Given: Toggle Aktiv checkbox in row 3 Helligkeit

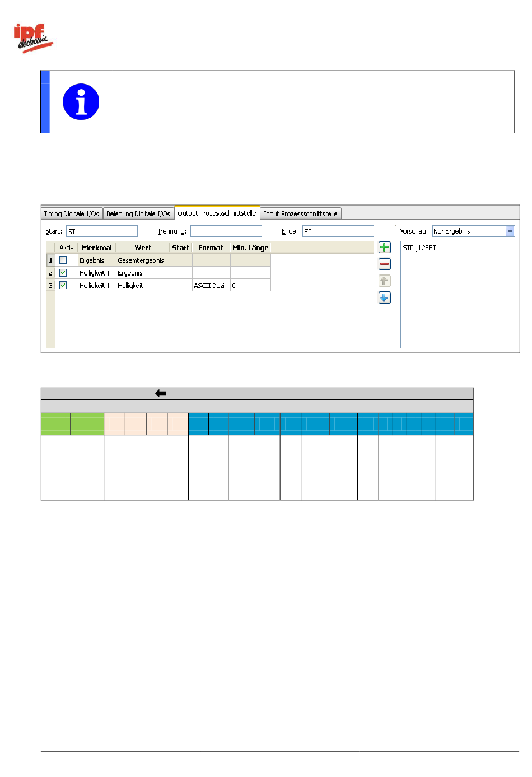Looking at the screenshot, I should 63,285.
